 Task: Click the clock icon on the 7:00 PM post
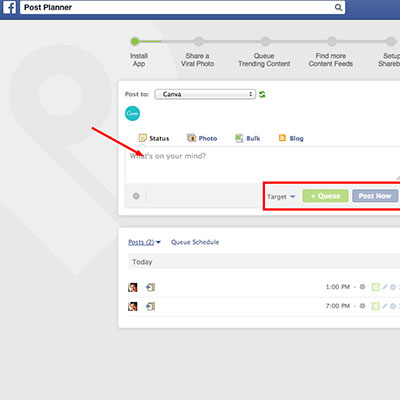click(393, 306)
